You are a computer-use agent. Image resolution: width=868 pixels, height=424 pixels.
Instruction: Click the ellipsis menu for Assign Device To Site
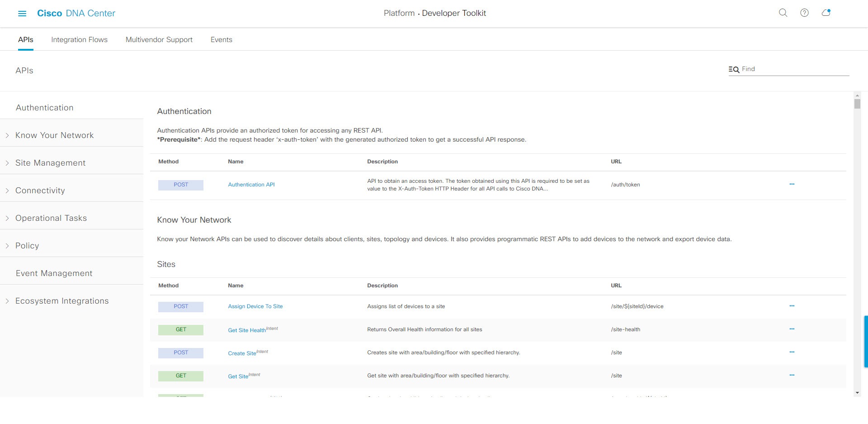point(792,305)
